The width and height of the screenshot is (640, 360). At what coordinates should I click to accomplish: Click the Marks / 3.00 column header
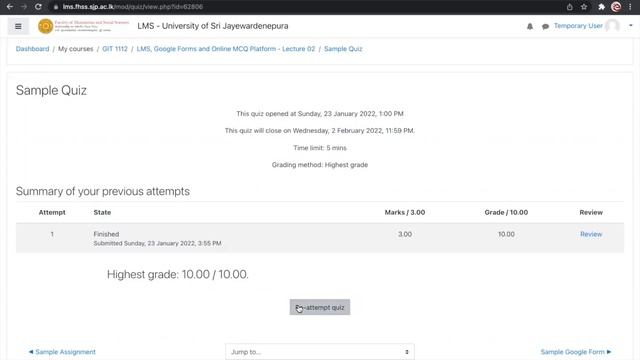click(404, 212)
